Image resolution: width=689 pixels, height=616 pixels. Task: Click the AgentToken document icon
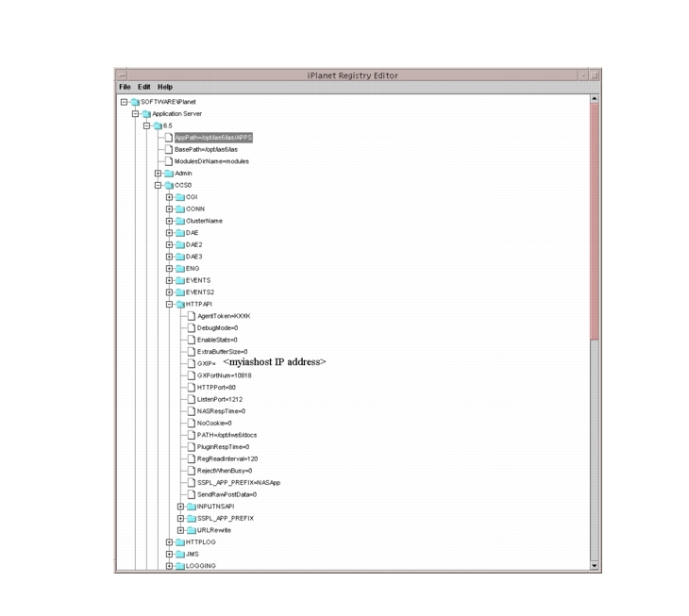coord(192,316)
